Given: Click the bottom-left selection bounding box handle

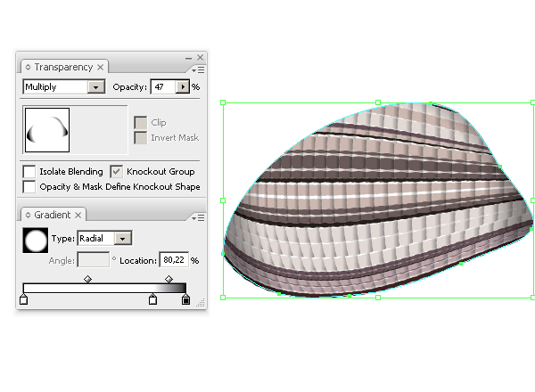Looking at the screenshot, I should 223,298.
